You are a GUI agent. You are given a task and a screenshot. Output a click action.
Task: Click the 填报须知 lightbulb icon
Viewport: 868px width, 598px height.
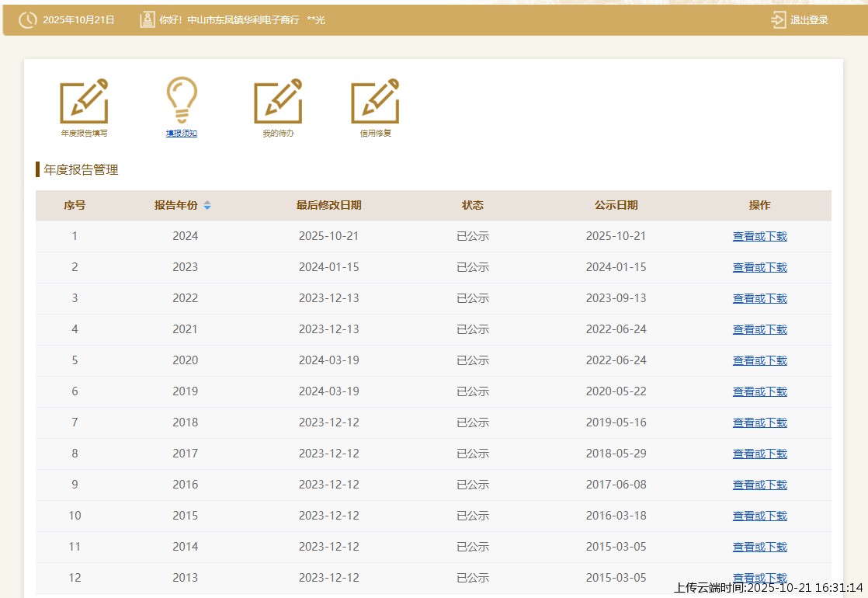click(182, 100)
